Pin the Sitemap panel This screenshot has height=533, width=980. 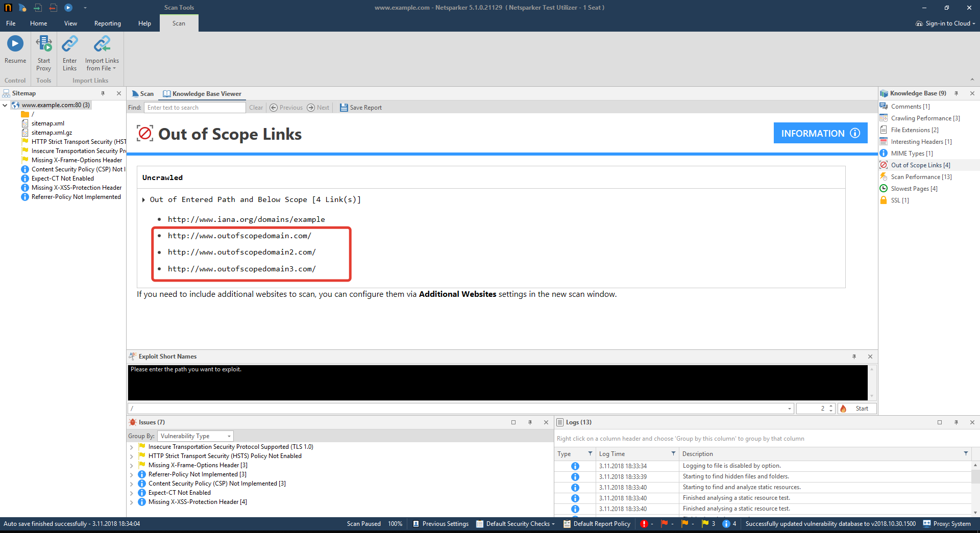pos(103,93)
